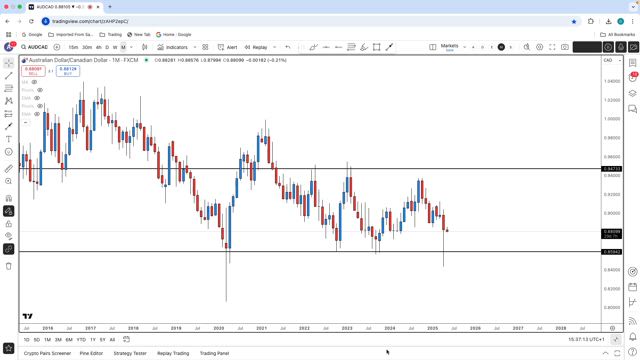
Task: Open the chart settings gear icon
Action: 540,47
